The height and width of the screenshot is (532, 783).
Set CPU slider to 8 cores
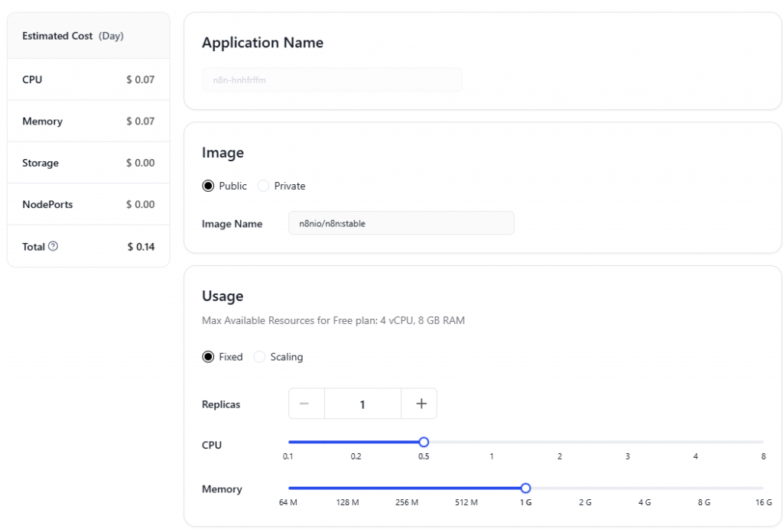tap(762, 442)
